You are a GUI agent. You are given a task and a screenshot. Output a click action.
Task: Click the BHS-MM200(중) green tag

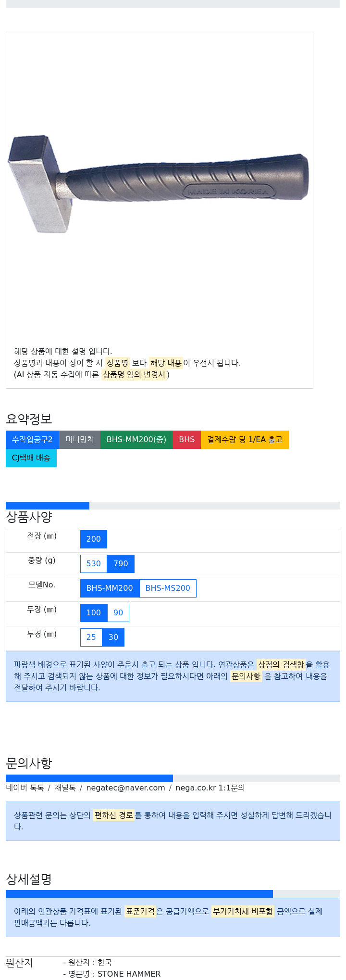pos(136,440)
